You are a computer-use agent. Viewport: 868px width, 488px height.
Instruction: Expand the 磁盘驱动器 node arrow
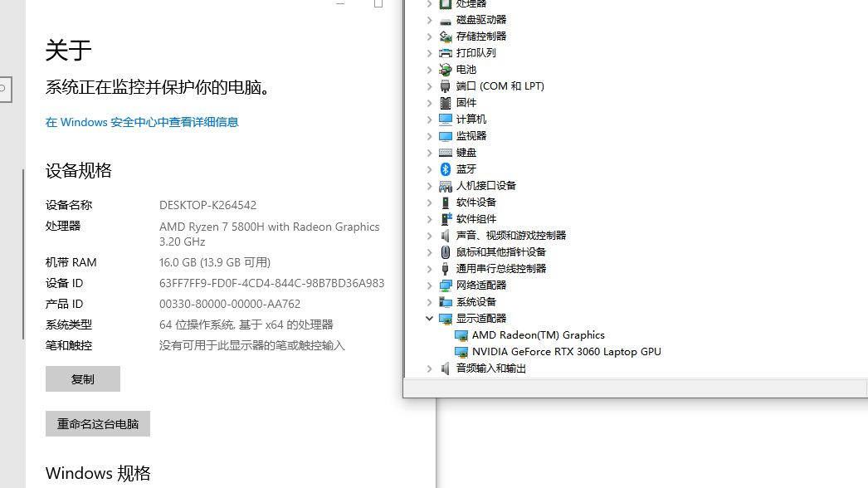pos(429,21)
